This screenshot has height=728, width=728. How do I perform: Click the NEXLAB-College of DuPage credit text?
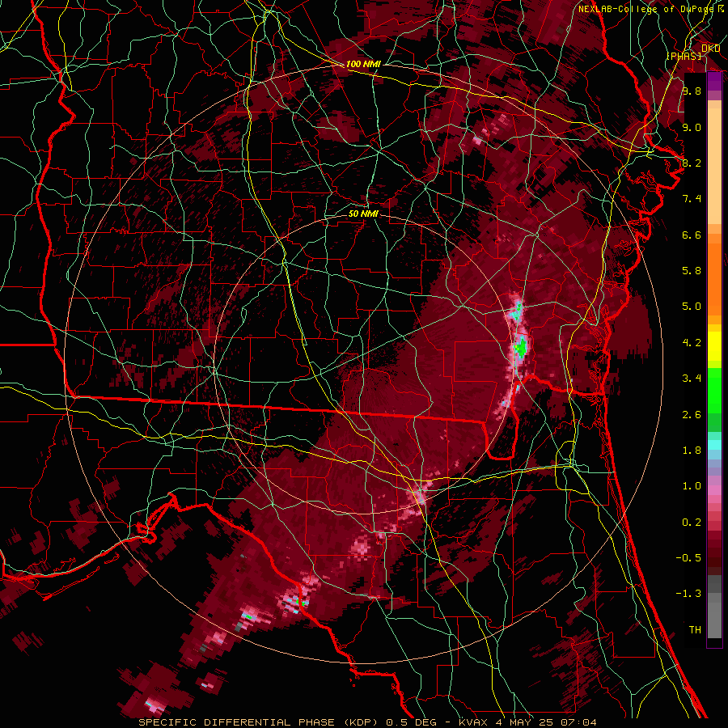point(646,9)
